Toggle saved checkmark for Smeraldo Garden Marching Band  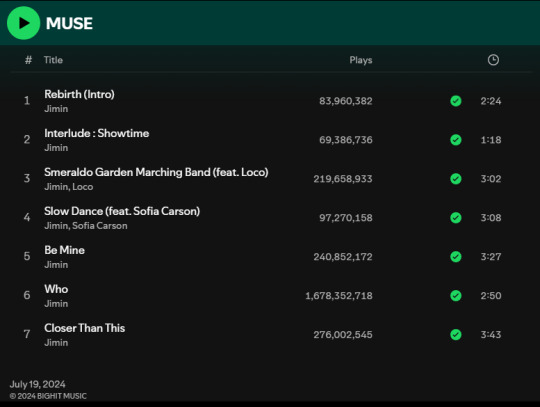pyautogui.click(x=456, y=179)
